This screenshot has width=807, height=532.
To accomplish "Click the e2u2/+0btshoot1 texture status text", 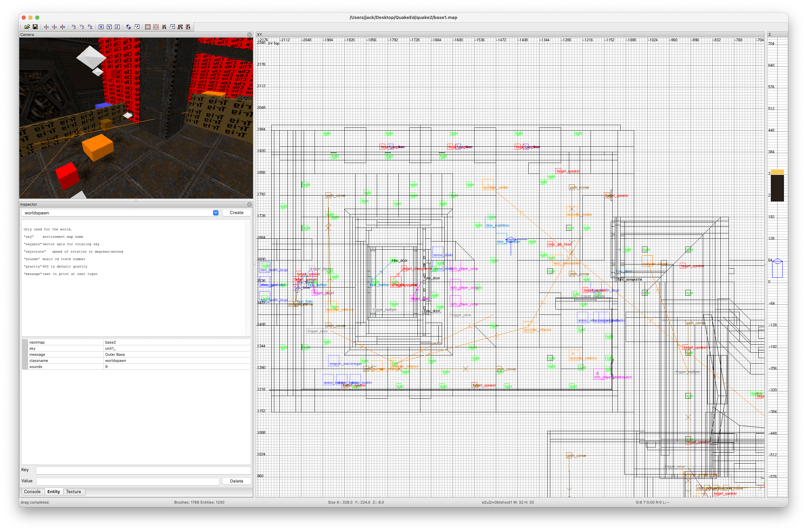I will [508, 503].
